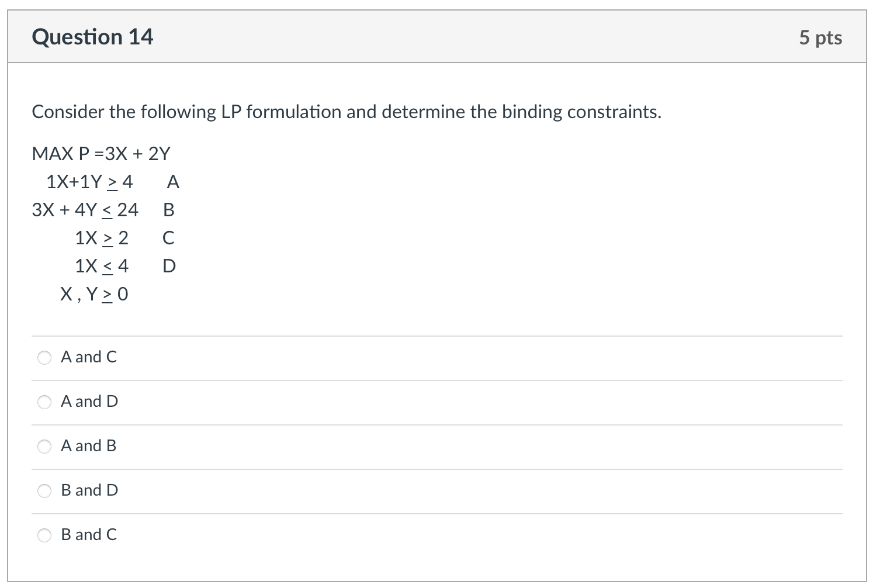Click constraint D formula text
Viewport: 873px width, 588px height.
[x=102, y=266]
